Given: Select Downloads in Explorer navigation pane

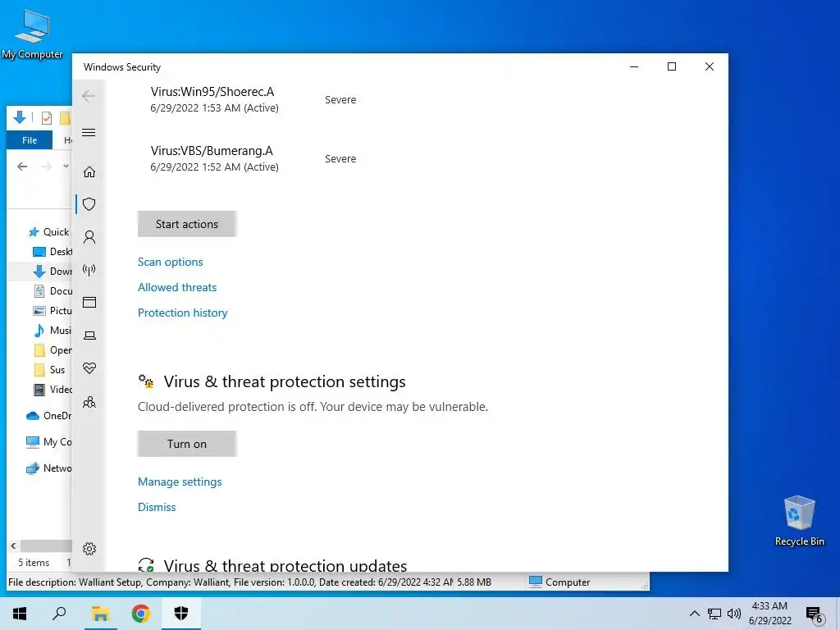Looking at the screenshot, I should (x=52, y=271).
